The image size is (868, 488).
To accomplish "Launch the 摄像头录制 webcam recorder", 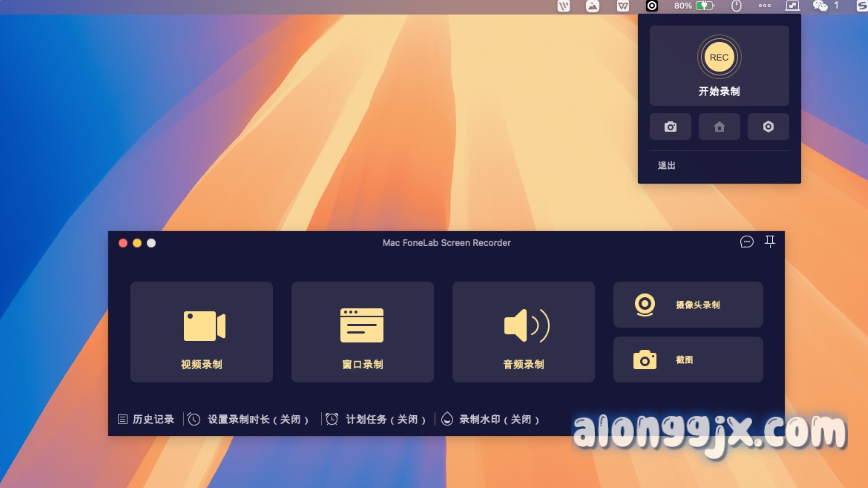I will 687,305.
